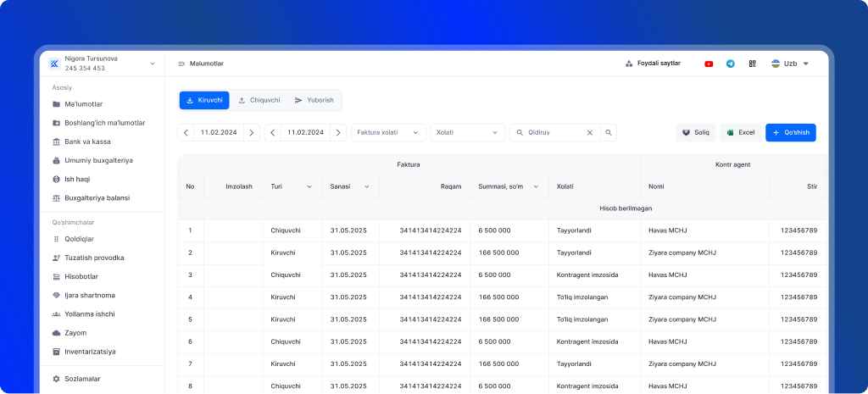Viewport: 868px width, 394px height.
Task: Go to next day on first date picker
Action: pos(251,133)
